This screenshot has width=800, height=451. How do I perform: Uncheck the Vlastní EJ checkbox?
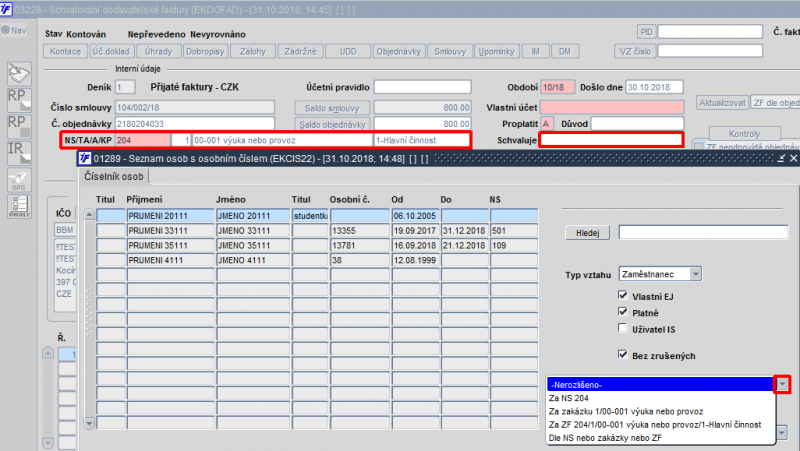[623, 297]
